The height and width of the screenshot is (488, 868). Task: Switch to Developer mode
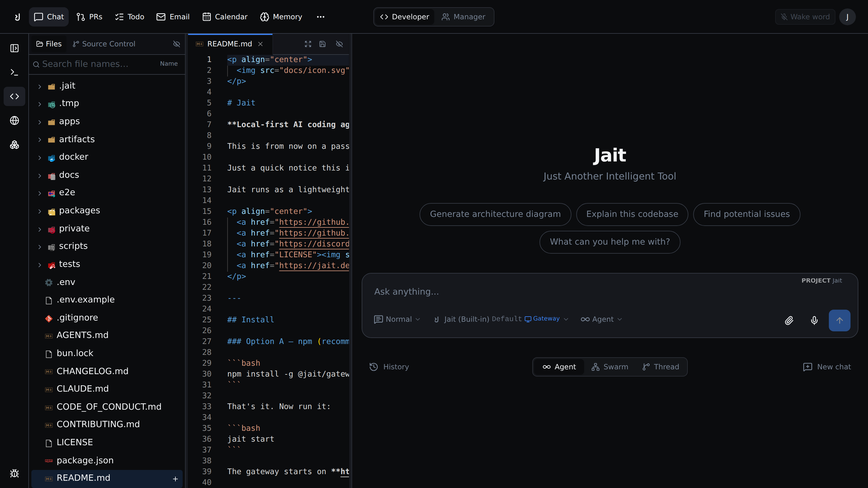tap(404, 17)
